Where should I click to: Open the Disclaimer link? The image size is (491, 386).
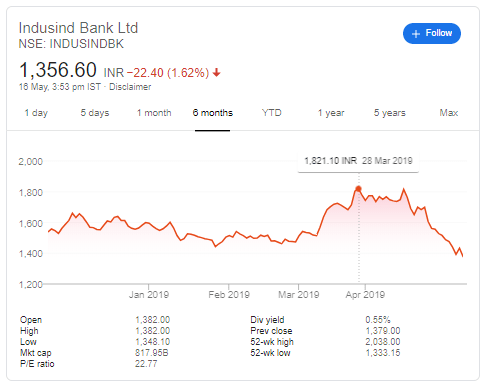coord(130,87)
